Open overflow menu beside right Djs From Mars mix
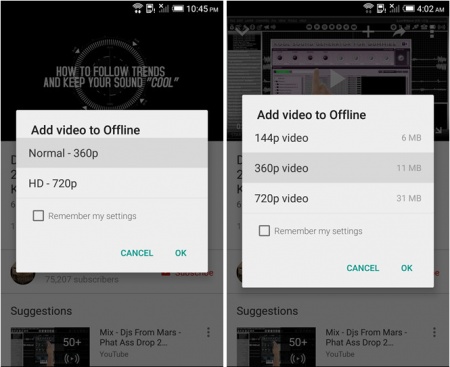Image resolution: width=450 pixels, height=367 pixels. 434,332
